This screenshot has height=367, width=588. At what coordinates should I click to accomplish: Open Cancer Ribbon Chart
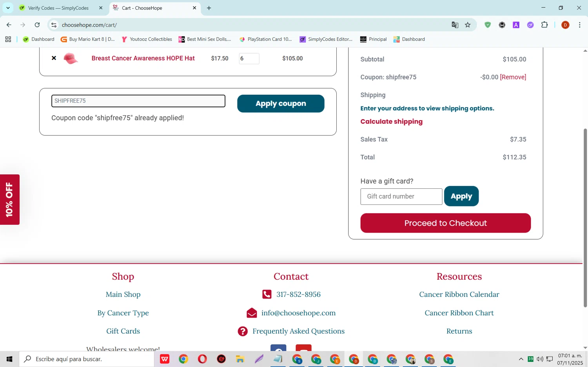click(x=459, y=313)
